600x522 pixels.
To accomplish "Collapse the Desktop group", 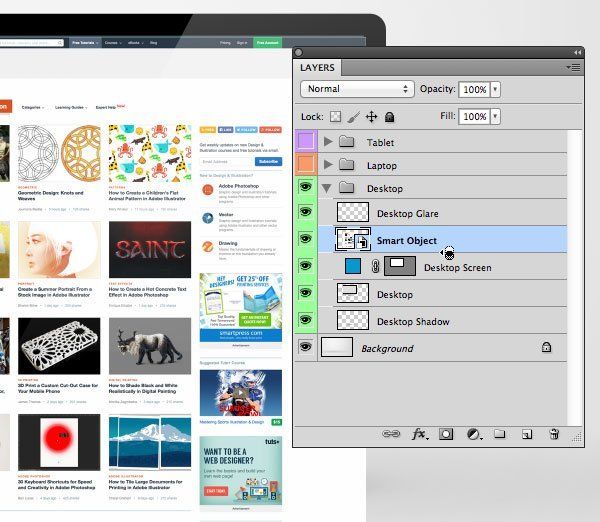I will pos(326,188).
